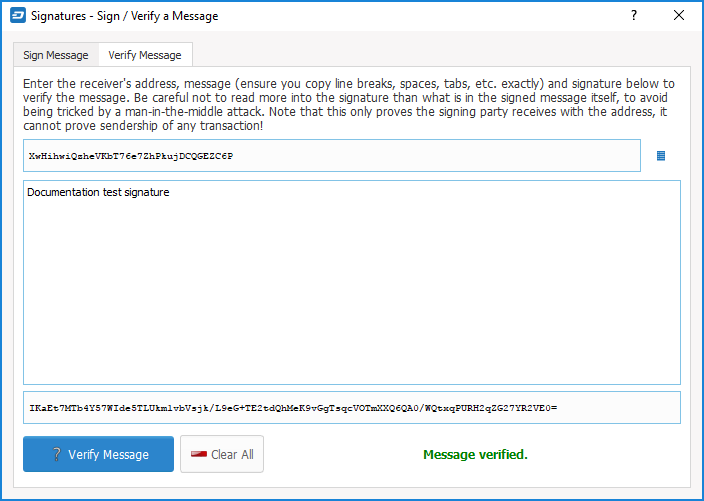Close the Signatures dialog window

pos(678,15)
